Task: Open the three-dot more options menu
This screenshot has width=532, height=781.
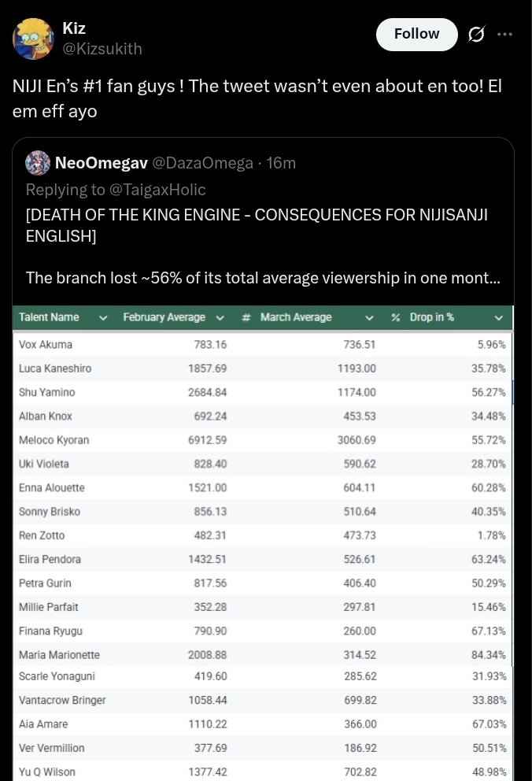Action: click(504, 35)
